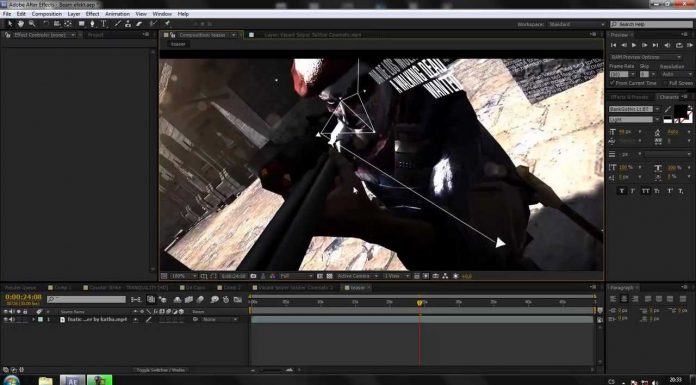Click the eyedropper in Character panel
This screenshot has height=385, width=696.
[x=668, y=109]
